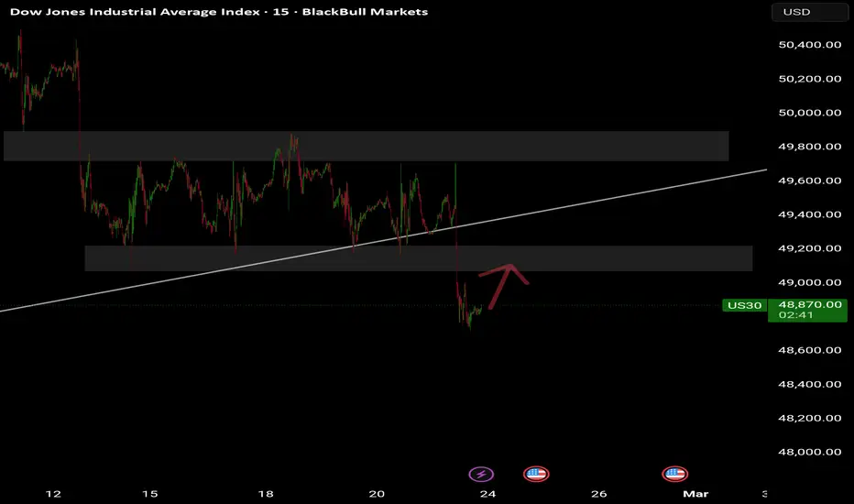
Task: Click the 48,870.00 current price label
Action: pos(810,304)
